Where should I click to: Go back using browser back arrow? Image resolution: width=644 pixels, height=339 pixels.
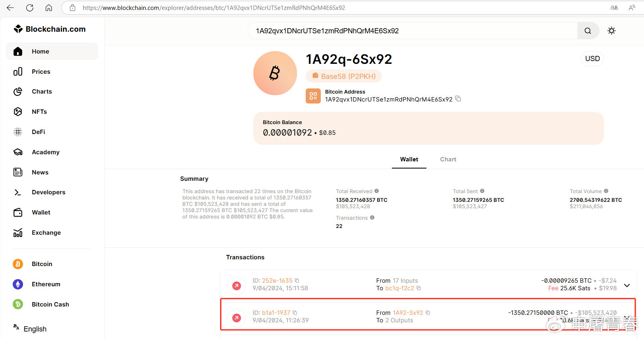[10, 8]
